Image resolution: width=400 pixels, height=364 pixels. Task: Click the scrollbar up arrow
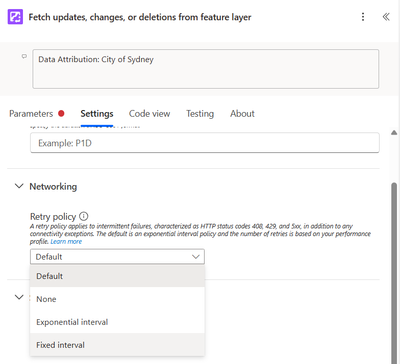[x=394, y=133]
